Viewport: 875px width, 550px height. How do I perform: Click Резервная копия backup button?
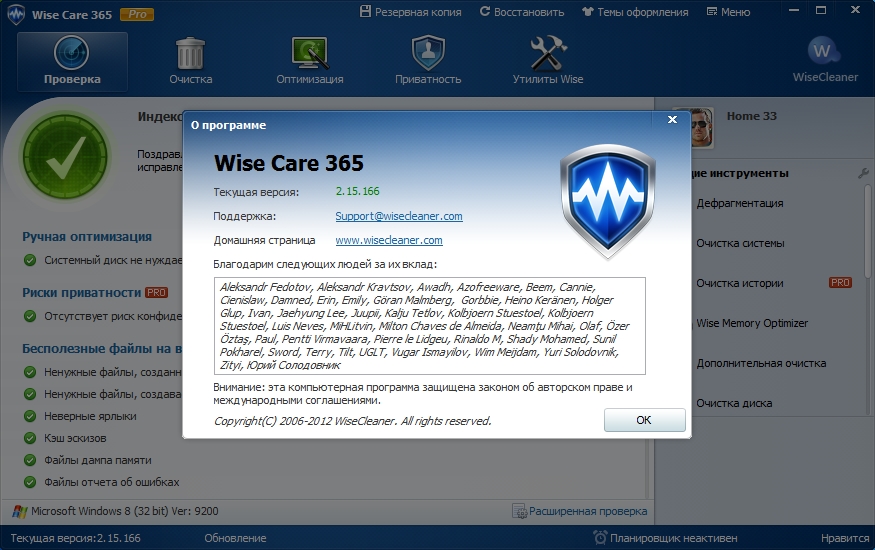tap(411, 12)
